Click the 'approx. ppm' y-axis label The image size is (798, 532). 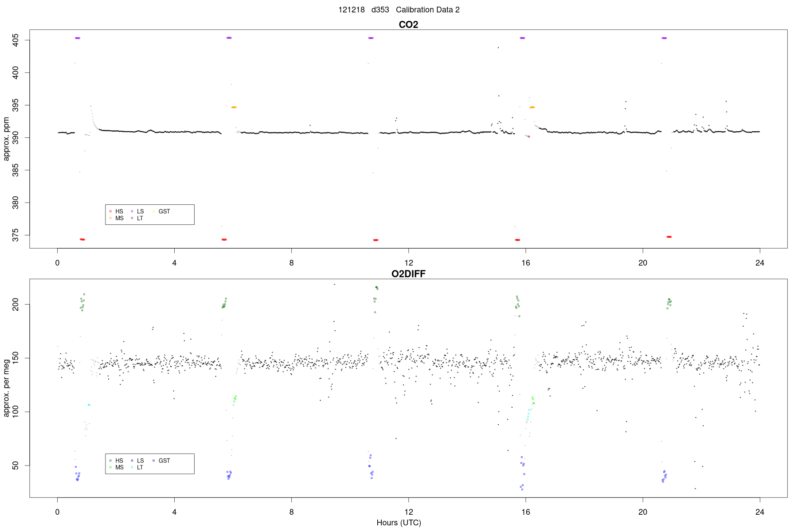[6, 139]
